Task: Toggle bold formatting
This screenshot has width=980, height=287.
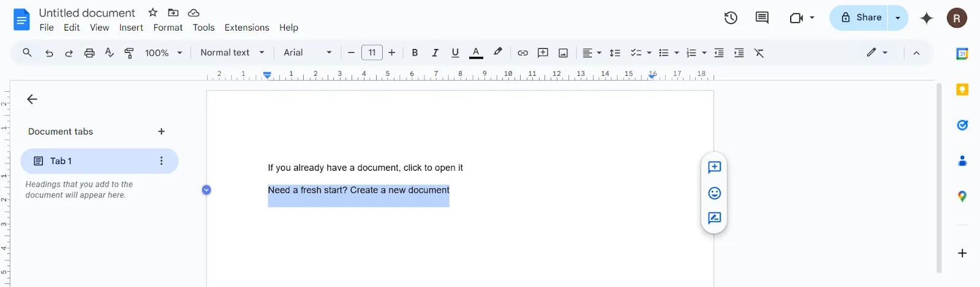Action: [x=415, y=53]
